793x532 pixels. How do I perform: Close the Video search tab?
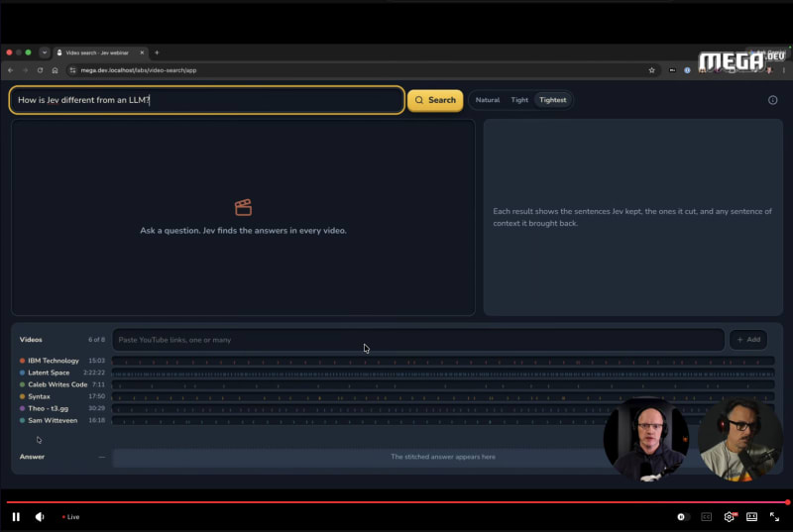pos(142,53)
